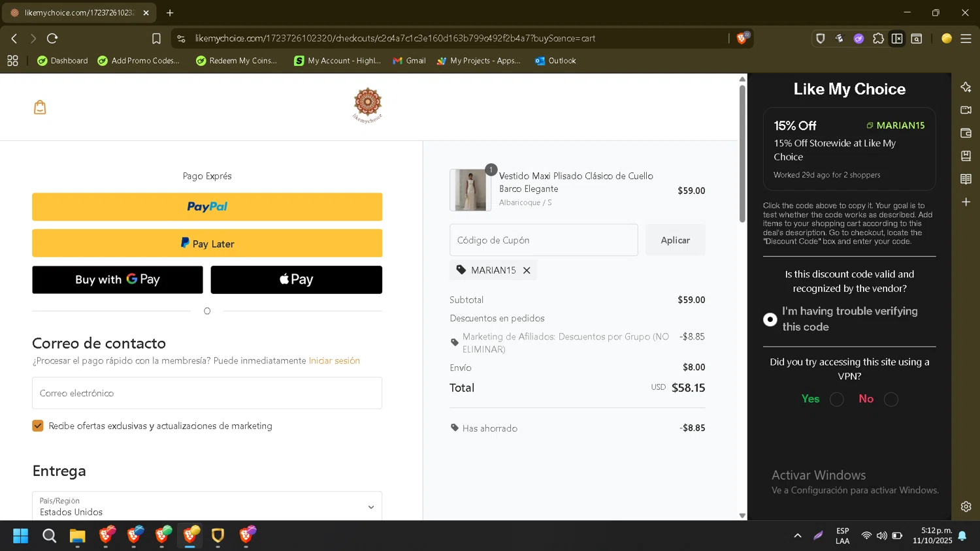Open the notifications bell in the taskbar
This screenshot has width=980, height=551.
pyautogui.click(x=962, y=536)
